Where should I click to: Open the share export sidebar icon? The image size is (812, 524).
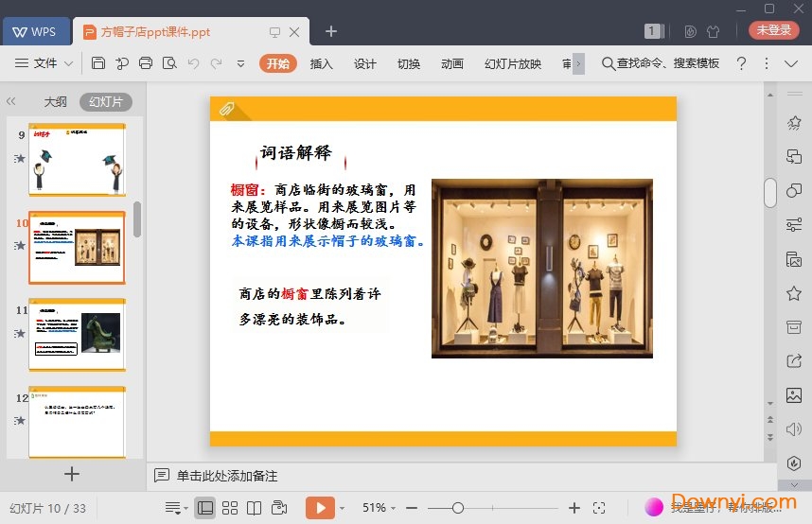(794, 360)
